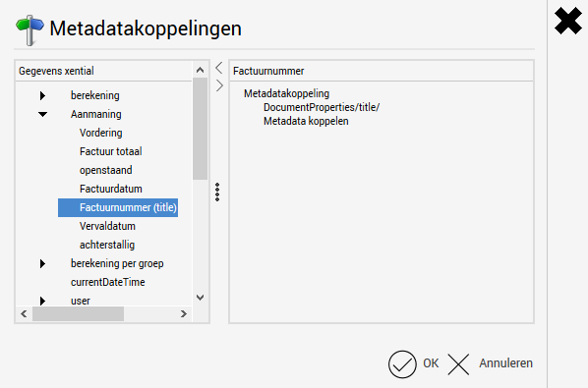The height and width of the screenshot is (388, 588).
Task: Select the user tree item
Action: 81,301
